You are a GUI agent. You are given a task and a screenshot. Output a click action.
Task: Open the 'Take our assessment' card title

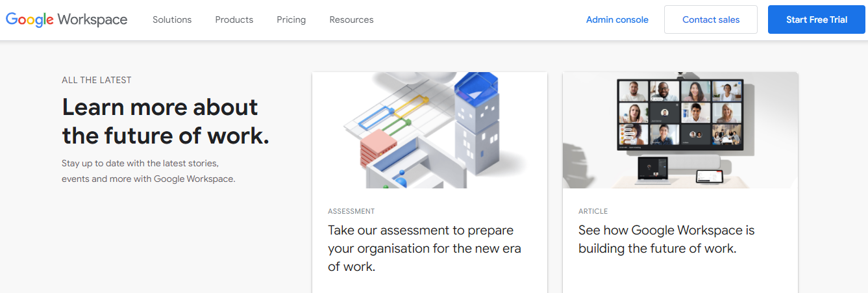click(425, 248)
